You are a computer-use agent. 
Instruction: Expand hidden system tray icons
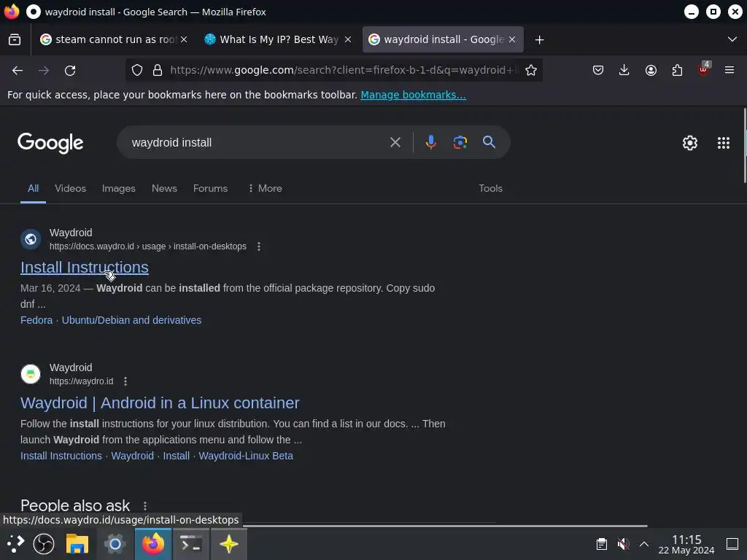click(x=644, y=544)
